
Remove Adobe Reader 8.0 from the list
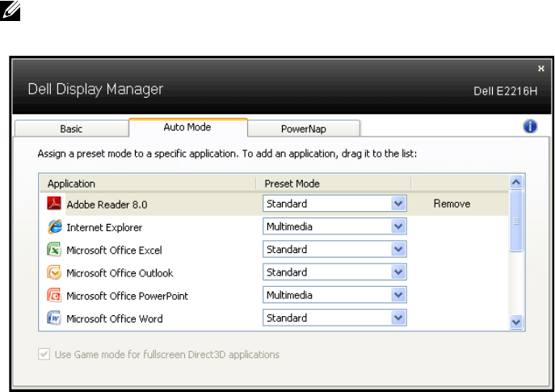[452, 204]
